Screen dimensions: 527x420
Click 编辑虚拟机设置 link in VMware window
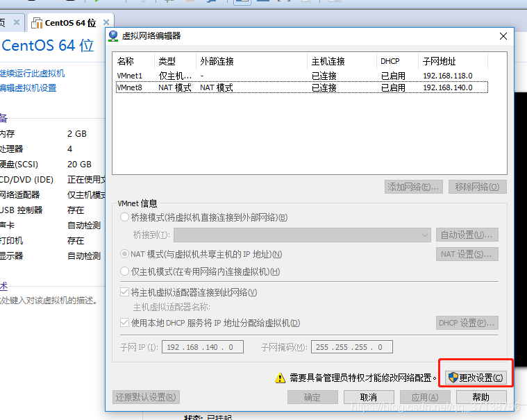tap(28, 88)
